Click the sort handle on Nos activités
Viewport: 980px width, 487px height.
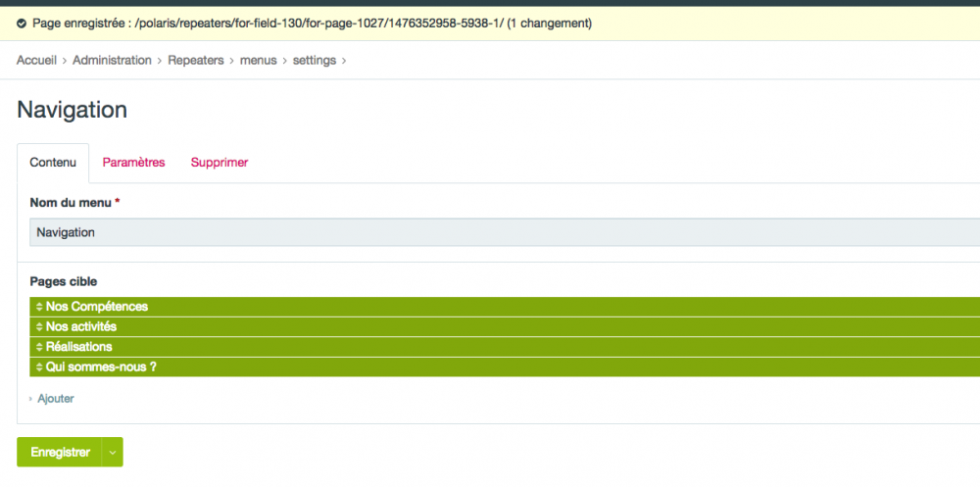coord(39,327)
